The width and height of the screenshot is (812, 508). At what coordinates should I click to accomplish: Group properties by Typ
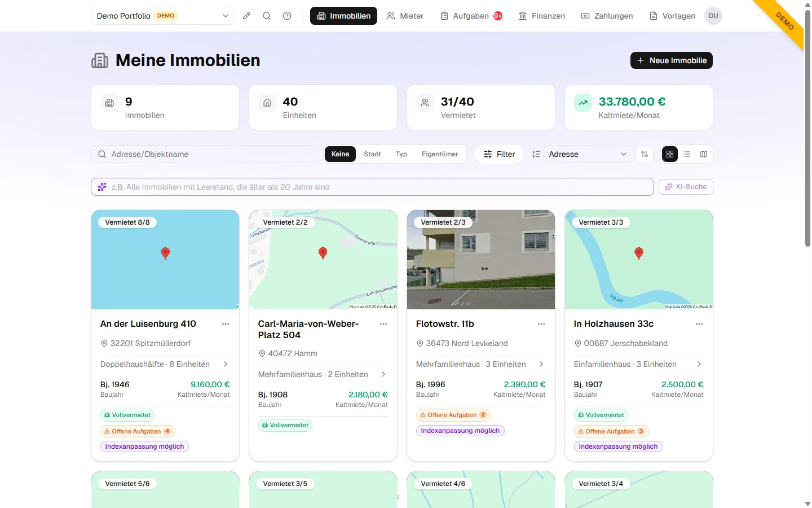pos(401,154)
